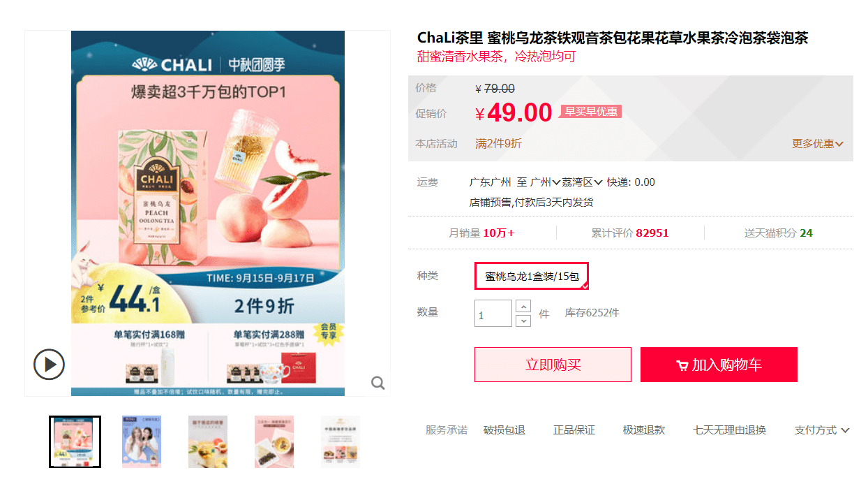
Task: Click the cart icon in 加入购物车
Action: pyautogui.click(x=682, y=365)
